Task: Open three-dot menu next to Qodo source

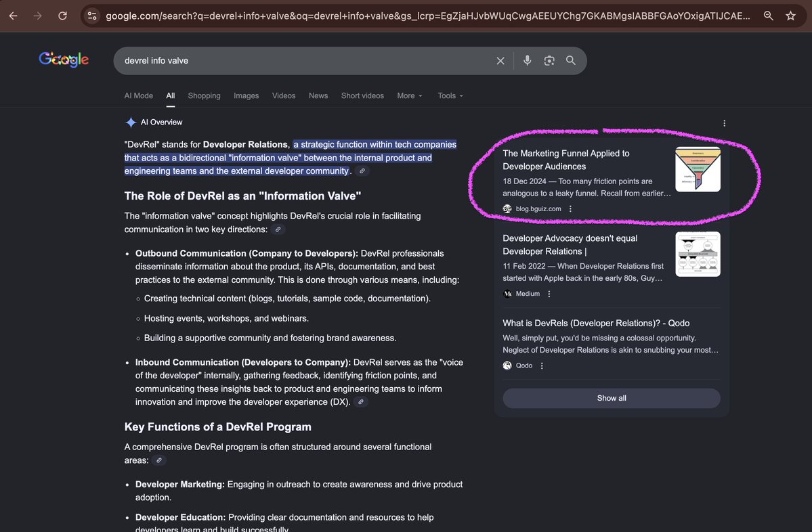Action: coord(542,366)
